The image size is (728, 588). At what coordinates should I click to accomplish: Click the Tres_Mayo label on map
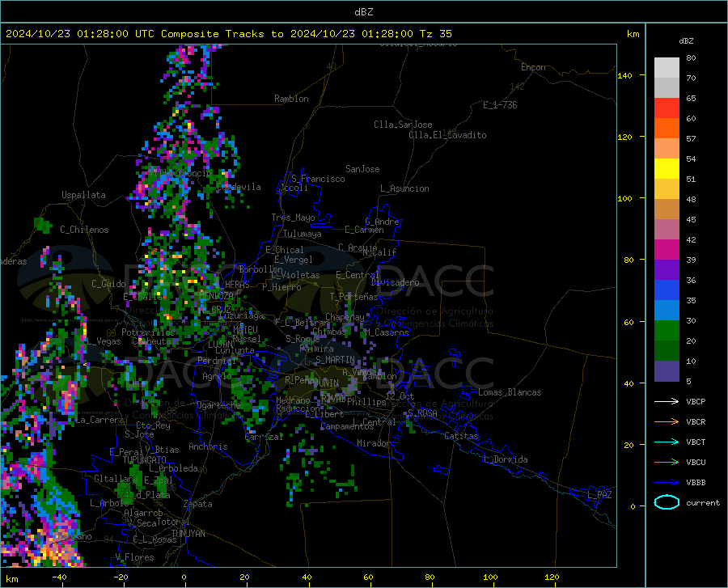click(293, 218)
